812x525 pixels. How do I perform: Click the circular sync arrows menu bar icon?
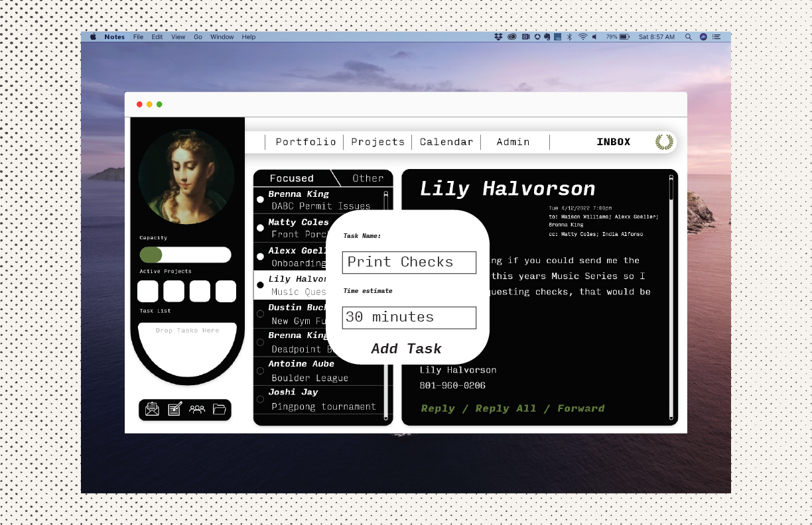[537, 37]
